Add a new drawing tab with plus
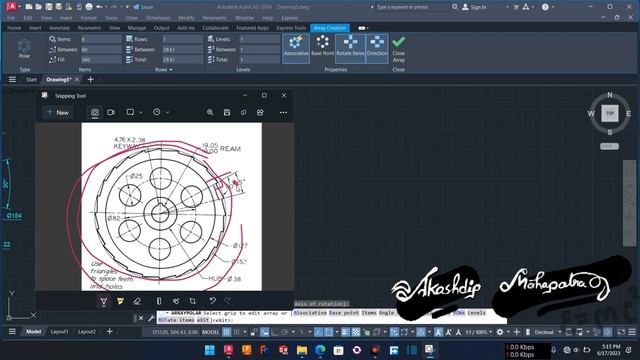Image resolution: width=640 pixels, height=360 pixels. click(x=91, y=79)
